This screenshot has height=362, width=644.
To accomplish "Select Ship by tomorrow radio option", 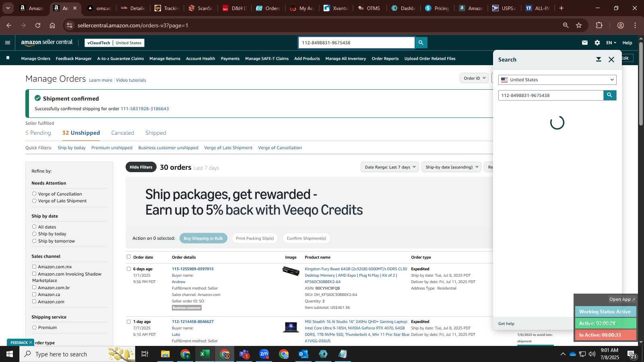I will click(x=34, y=241).
